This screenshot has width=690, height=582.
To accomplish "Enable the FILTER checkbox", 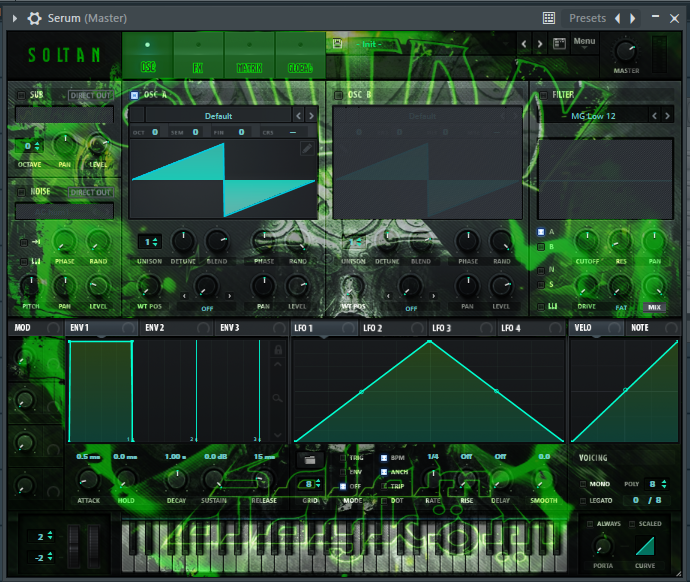I will [543, 95].
